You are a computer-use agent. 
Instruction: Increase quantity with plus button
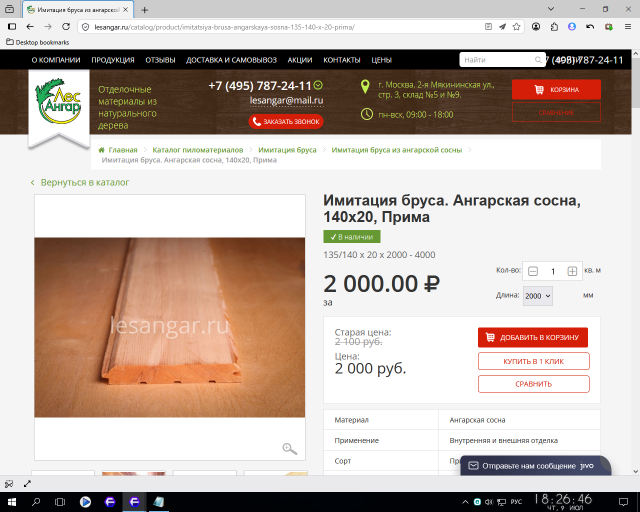[x=572, y=271]
